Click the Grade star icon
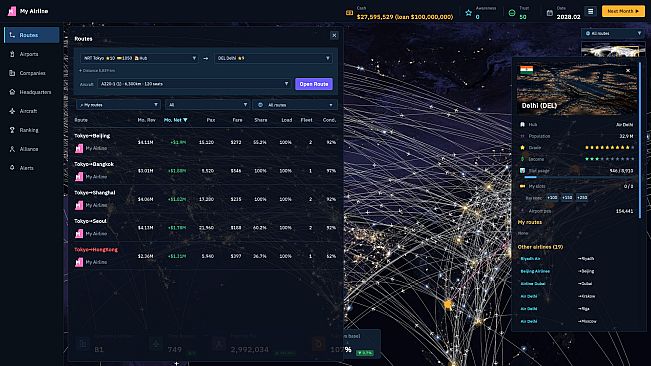This screenshot has height=366, width=651. [x=522, y=148]
